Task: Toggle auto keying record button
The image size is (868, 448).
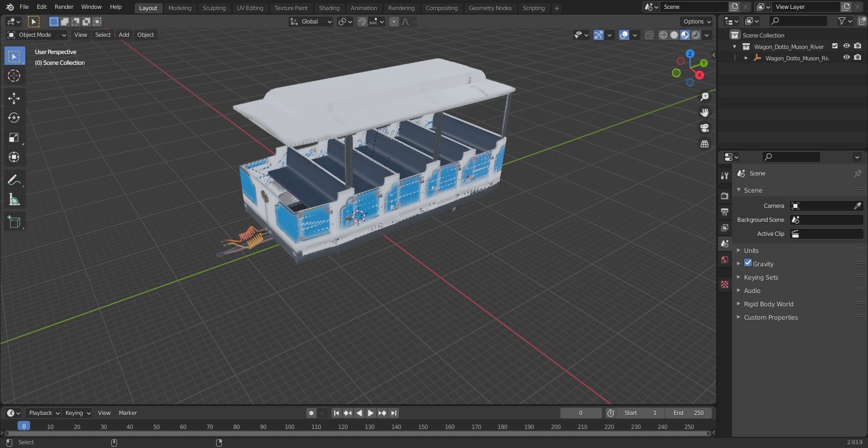Action: 311,413
